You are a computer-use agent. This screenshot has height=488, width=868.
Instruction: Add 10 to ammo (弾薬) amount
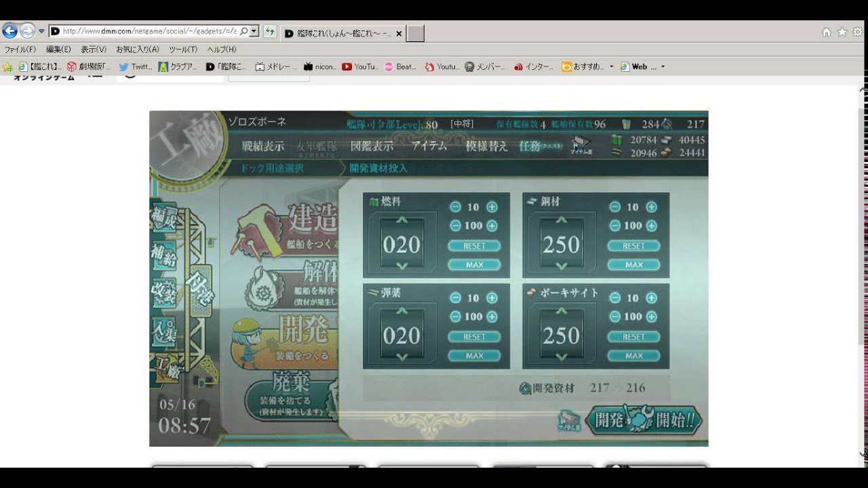492,298
